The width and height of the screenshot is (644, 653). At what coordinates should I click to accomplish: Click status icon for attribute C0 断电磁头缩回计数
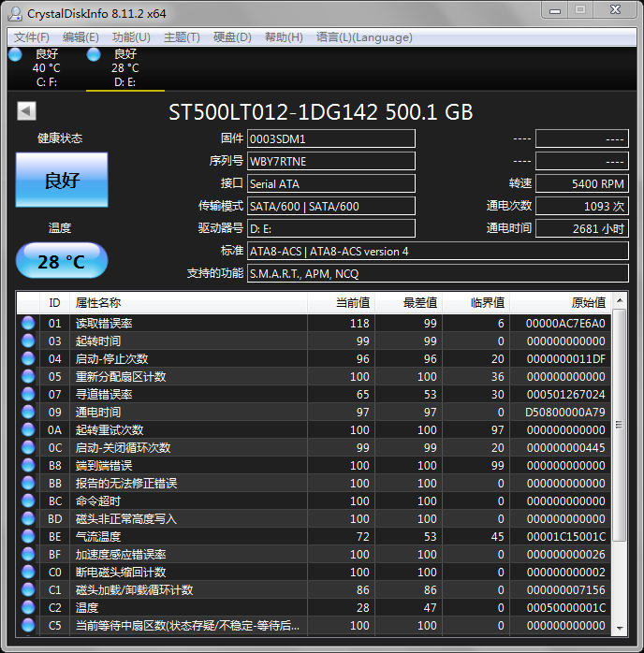coord(28,572)
